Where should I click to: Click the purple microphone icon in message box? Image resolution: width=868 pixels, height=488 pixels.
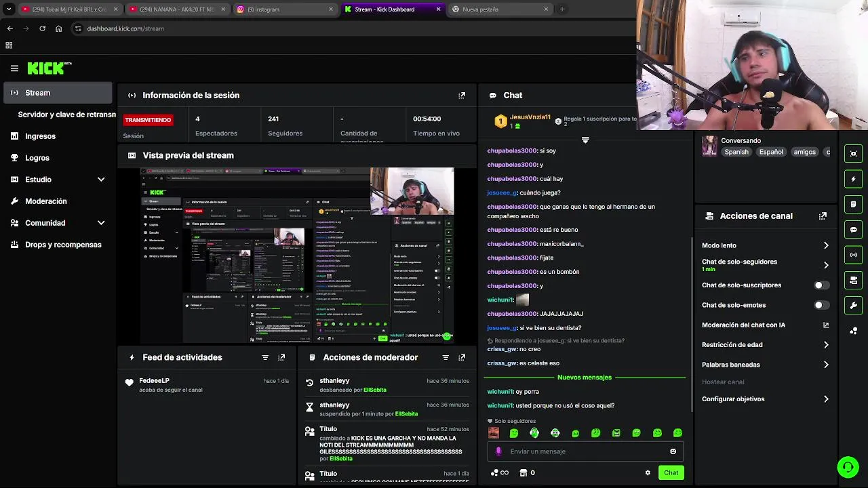(x=498, y=451)
